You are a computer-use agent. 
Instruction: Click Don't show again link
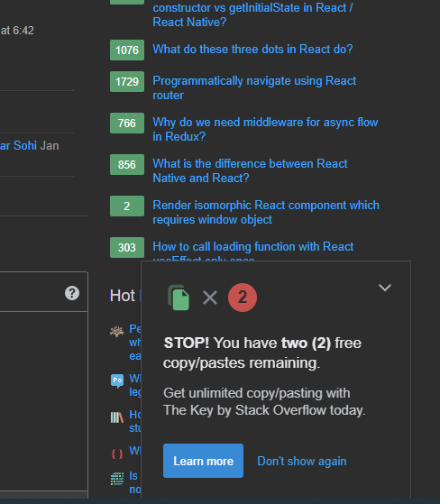coord(302,461)
